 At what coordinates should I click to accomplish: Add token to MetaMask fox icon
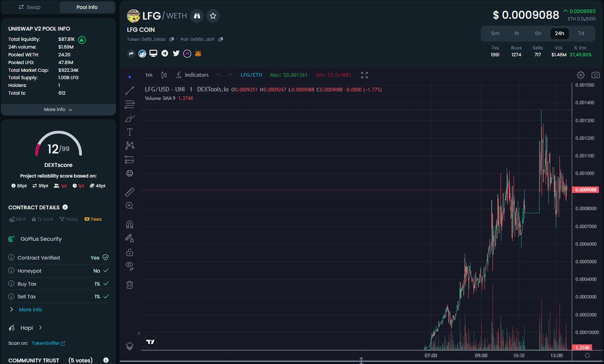tap(198, 53)
